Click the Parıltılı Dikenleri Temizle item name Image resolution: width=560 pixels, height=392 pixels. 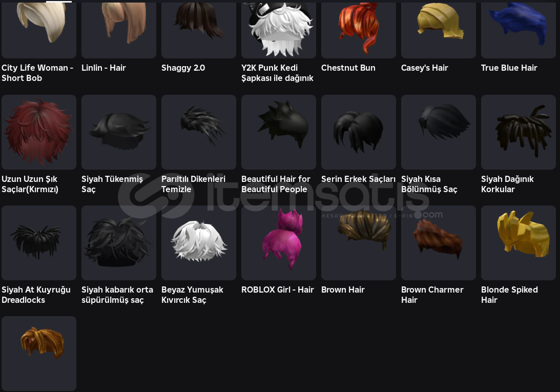[x=193, y=184]
